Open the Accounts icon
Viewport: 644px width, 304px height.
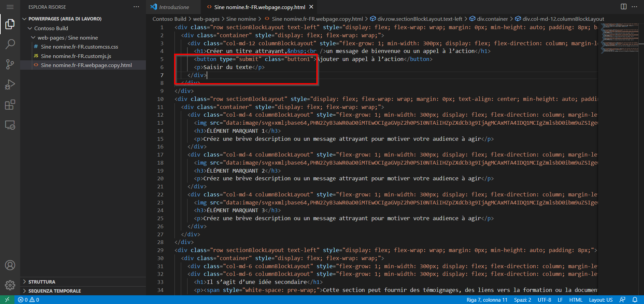click(10, 265)
